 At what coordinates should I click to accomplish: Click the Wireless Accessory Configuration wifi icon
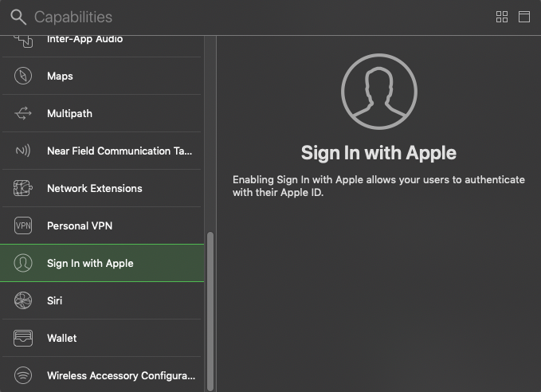tap(23, 375)
